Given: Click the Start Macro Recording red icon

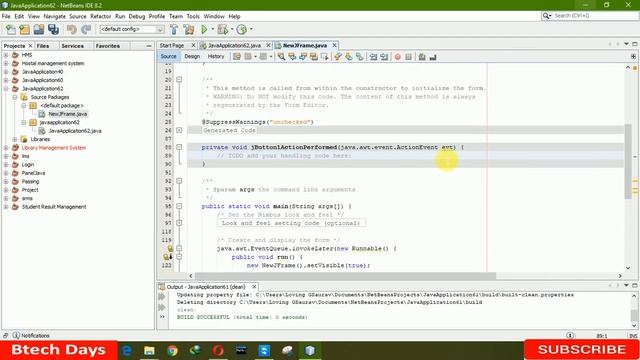Looking at the screenshot, I should (x=398, y=57).
